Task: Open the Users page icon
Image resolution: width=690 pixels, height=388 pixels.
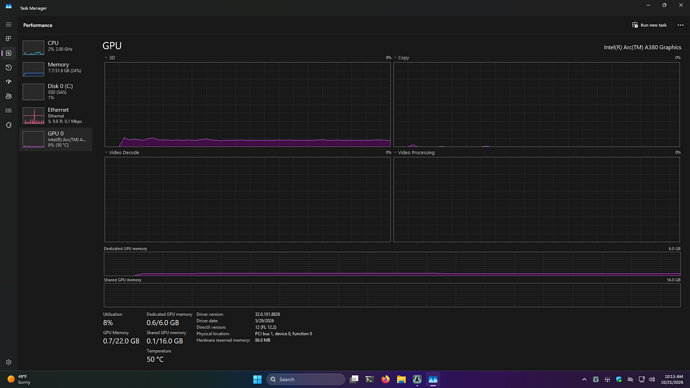Action: (x=8, y=96)
